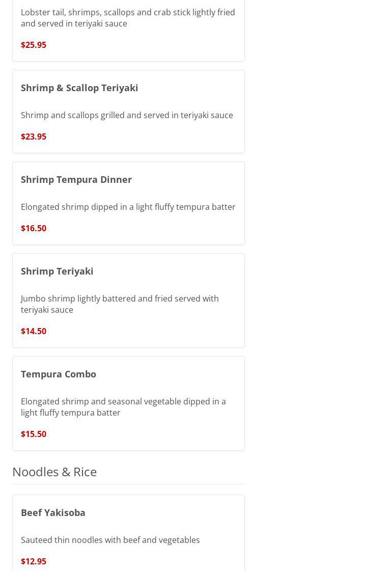Choose the Tempura Combo title

coord(58,374)
